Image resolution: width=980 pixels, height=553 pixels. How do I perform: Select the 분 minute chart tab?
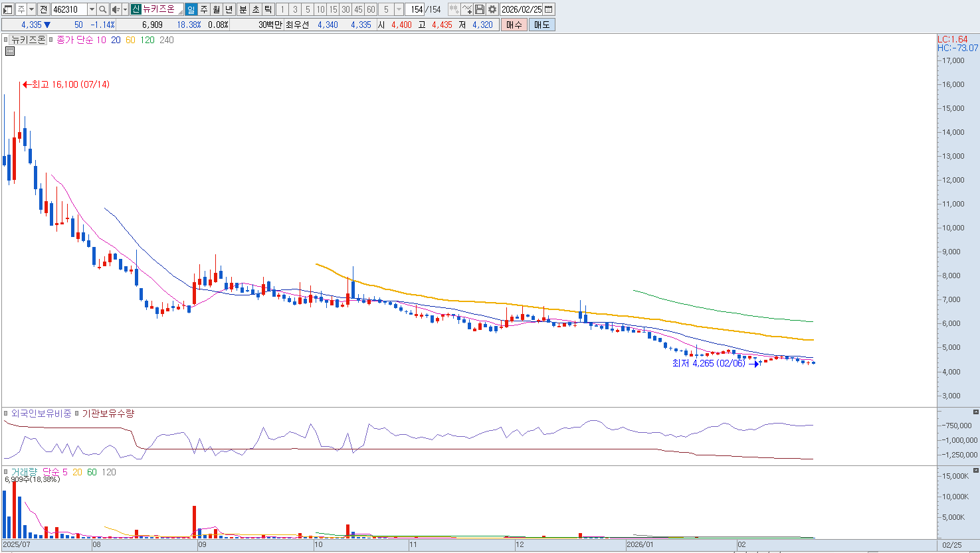(x=243, y=9)
